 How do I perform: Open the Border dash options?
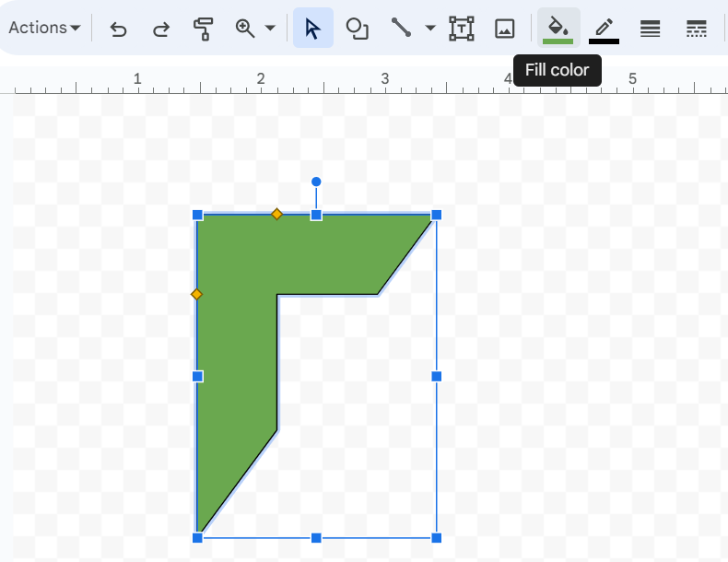(697, 29)
